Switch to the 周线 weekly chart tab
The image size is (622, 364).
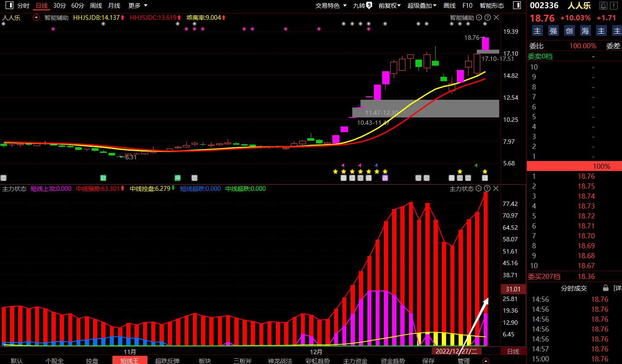pos(96,5)
